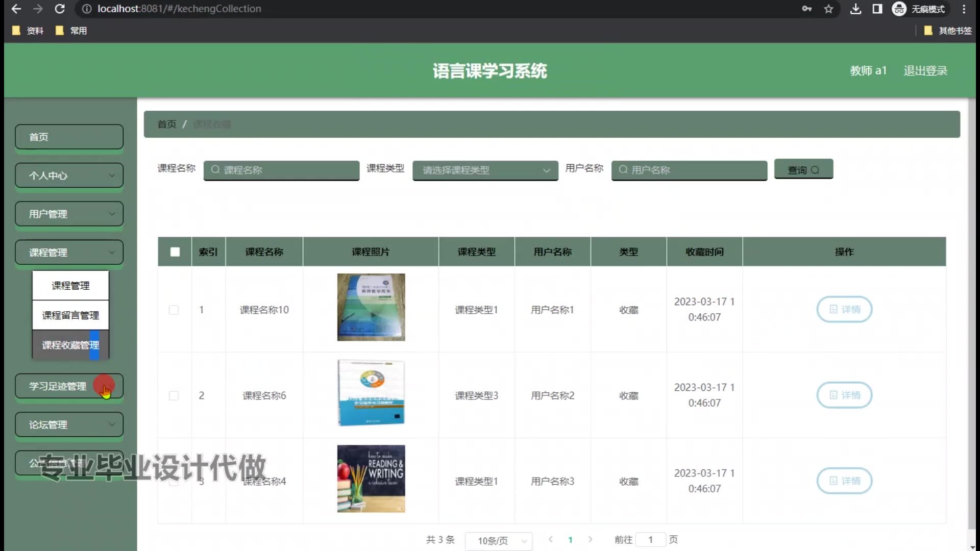Open the 请选择课程类型 dropdown
The width and height of the screenshot is (980, 551).
[x=485, y=170]
